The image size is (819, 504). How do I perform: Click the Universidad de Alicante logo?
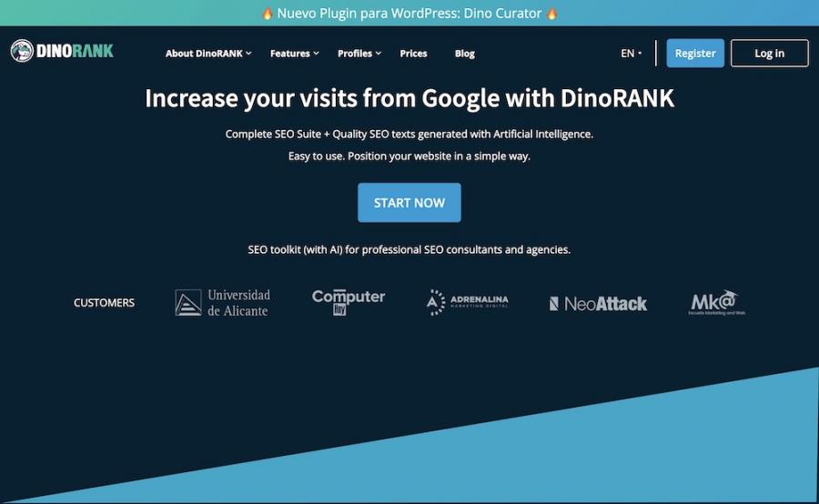[223, 302]
